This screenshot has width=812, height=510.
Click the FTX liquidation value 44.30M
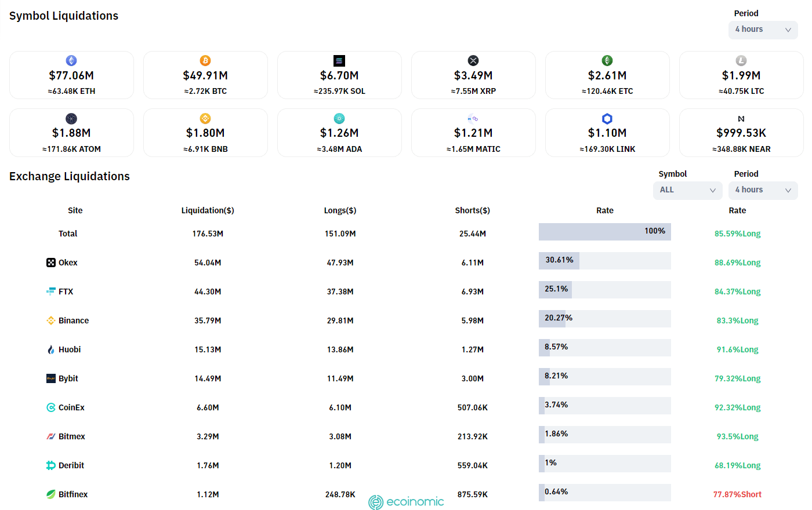[x=208, y=292]
